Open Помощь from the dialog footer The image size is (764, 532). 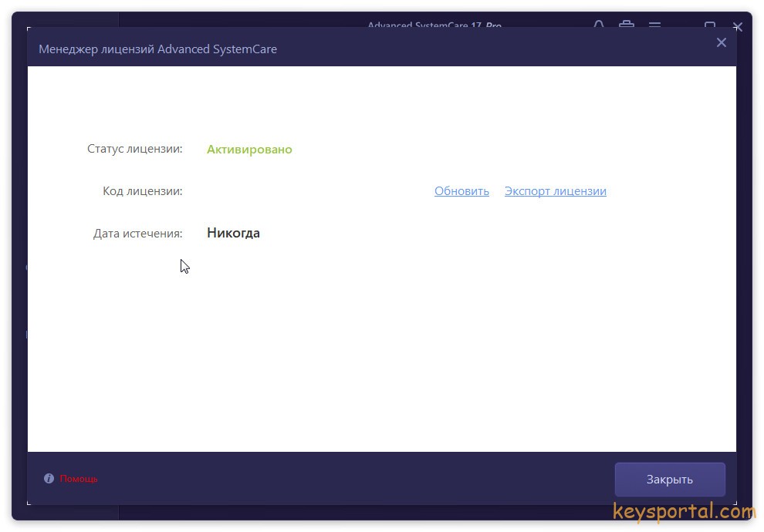click(x=77, y=478)
